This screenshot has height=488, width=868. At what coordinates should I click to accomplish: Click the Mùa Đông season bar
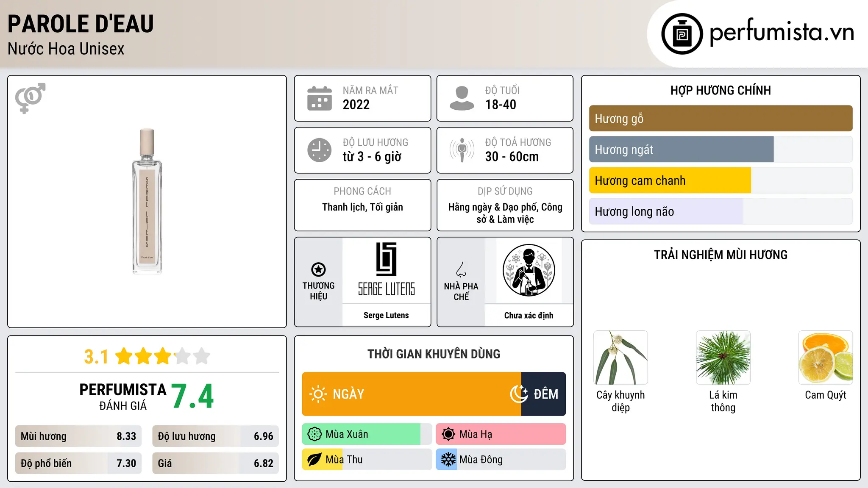(x=501, y=460)
